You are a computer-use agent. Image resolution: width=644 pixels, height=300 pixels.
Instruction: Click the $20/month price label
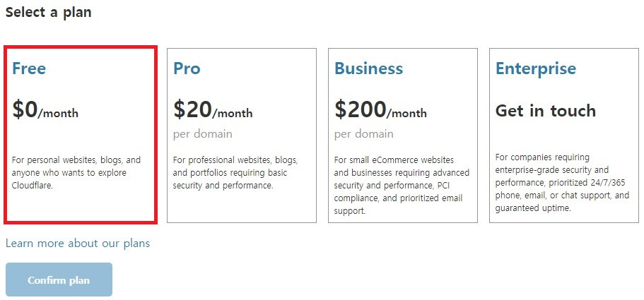(213, 111)
